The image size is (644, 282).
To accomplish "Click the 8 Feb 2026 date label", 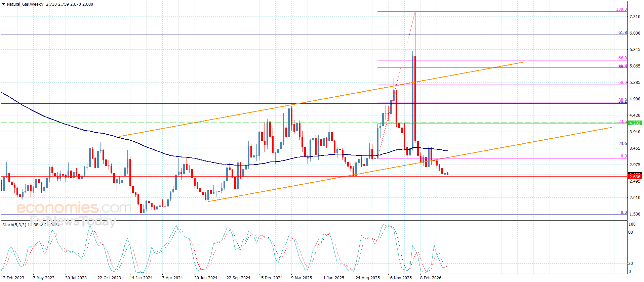I will pos(431,278).
